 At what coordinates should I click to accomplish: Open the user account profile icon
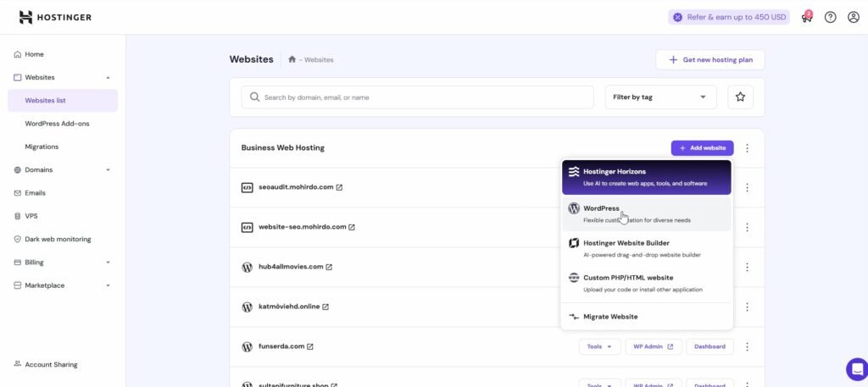(854, 17)
